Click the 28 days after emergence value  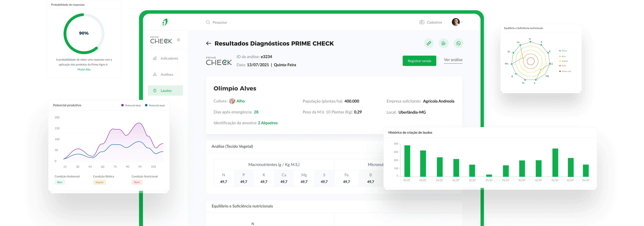[256, 112]
